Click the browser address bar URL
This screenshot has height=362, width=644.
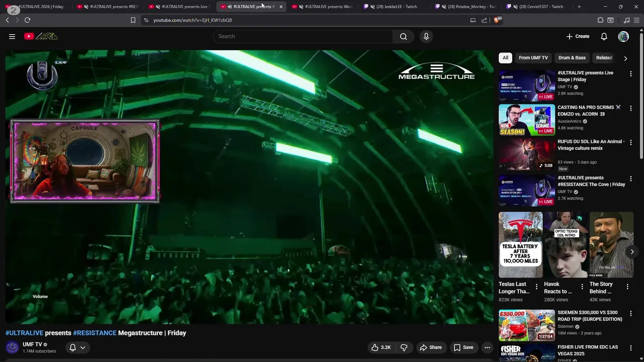[193, 20]
